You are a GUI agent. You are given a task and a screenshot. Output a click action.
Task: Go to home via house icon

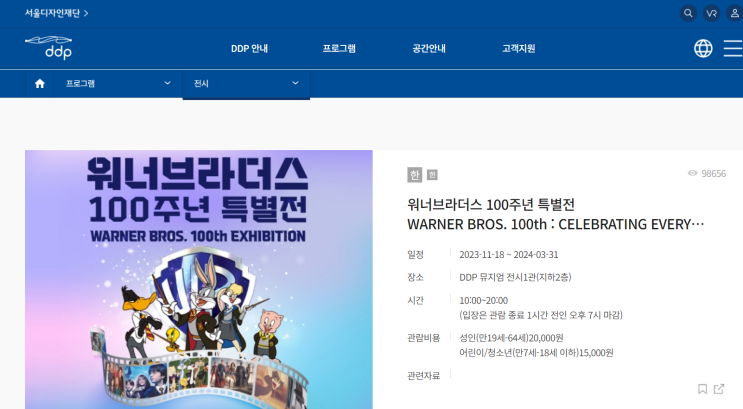click(x=40, y=84)
